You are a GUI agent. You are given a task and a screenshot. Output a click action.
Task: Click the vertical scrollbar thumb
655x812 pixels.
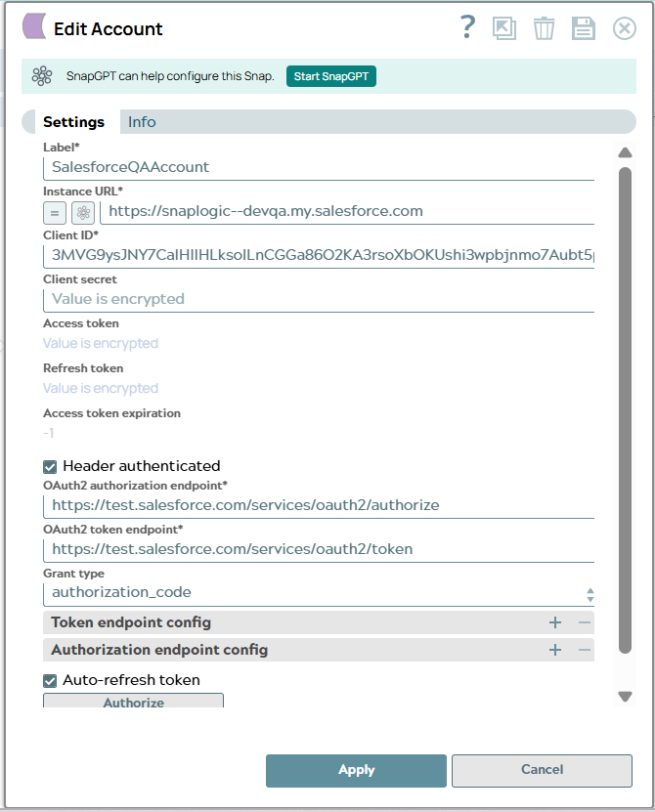[x=625, y=410]
